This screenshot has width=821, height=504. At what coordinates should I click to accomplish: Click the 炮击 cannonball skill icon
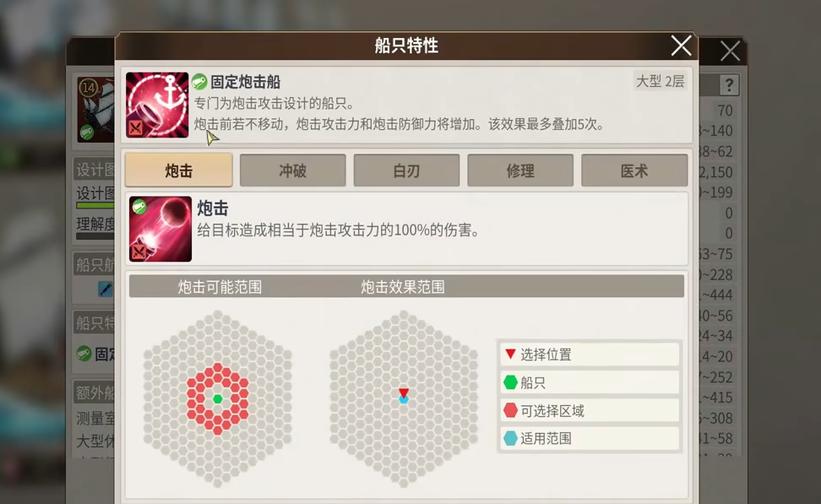tap(160, 229)
